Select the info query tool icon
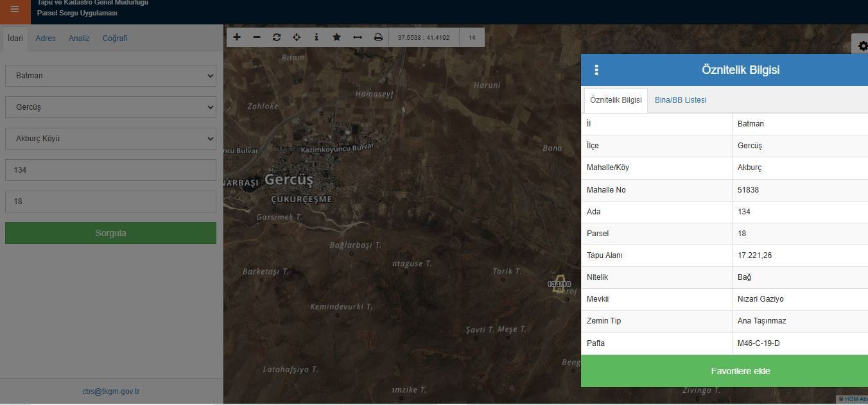The height and width of the screenshot is (405, 868). 316,37
